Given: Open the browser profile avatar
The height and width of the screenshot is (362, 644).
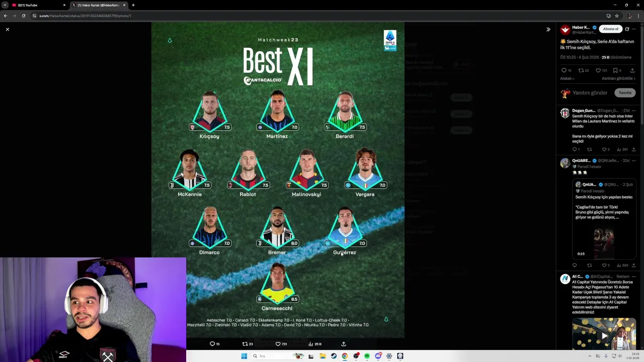Looking at the screenshot, I should pos(629,16).
